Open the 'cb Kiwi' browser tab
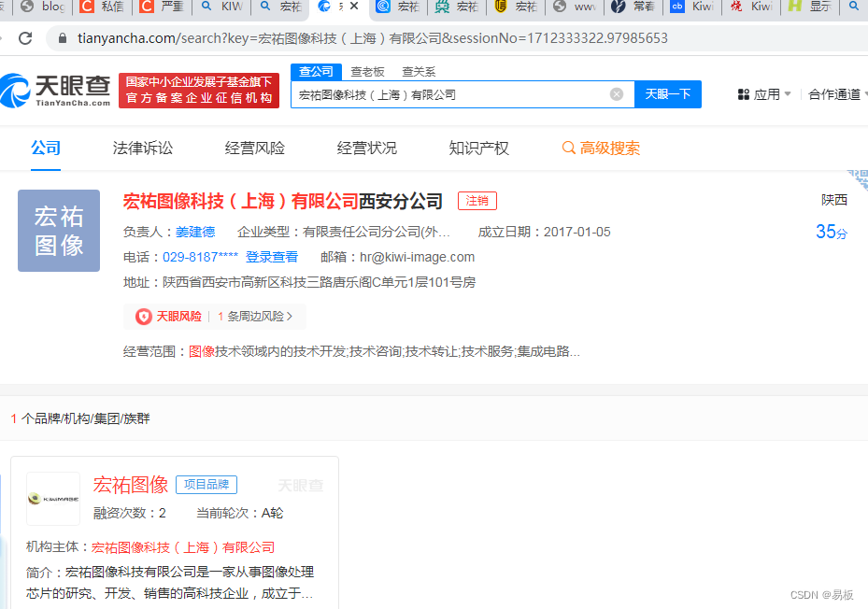Image resolution: width=868 pixels, height=609 pixels. pos(693,7)
